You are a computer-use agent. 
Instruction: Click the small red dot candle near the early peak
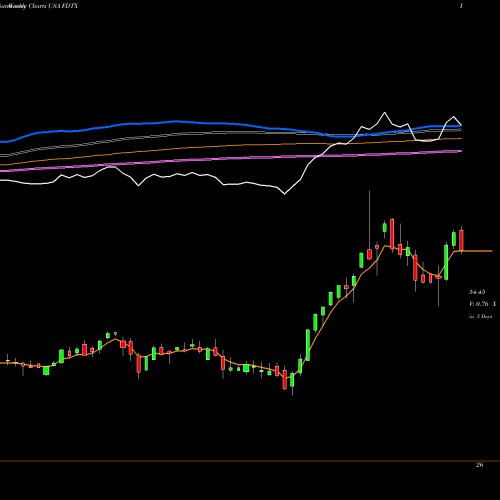(x=115, y=333)
